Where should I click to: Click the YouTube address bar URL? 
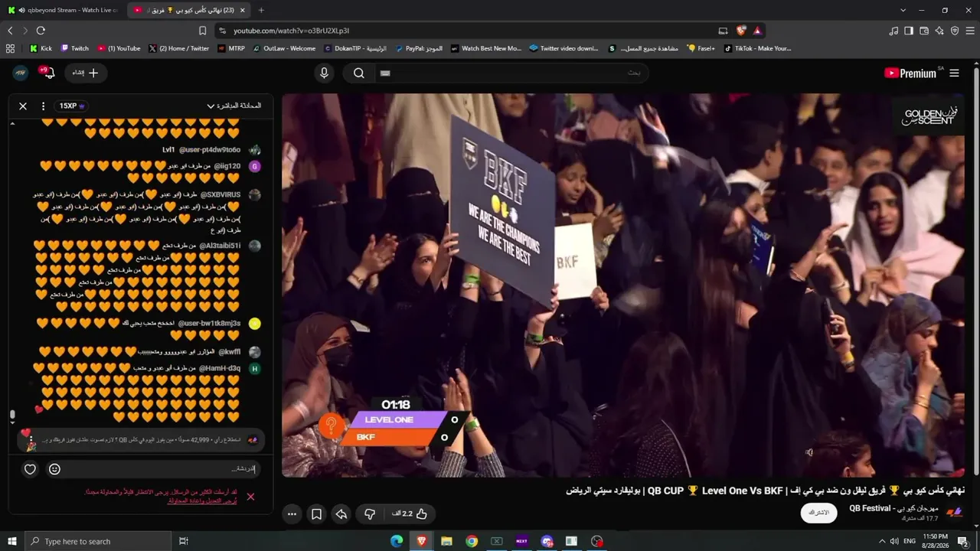tap(291, 31)
